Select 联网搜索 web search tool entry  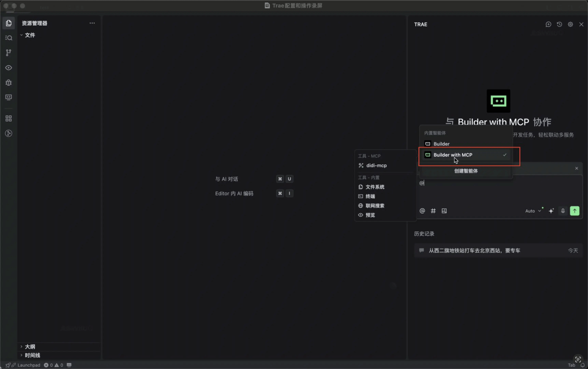(375, 206)
